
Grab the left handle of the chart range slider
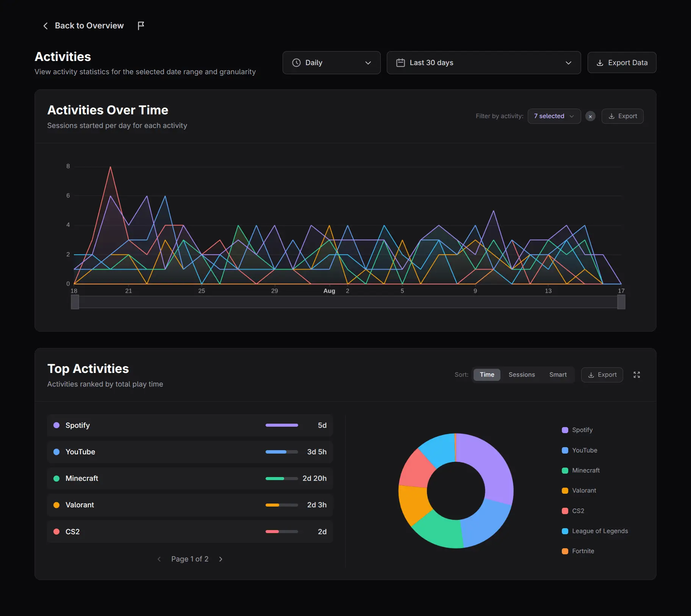pyautogui.click(x=75, y=302)
